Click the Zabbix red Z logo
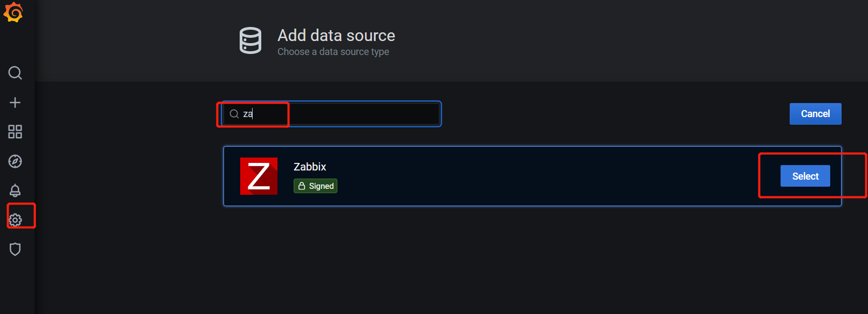Viewport: 868px width, 314px height. (259, 176)
